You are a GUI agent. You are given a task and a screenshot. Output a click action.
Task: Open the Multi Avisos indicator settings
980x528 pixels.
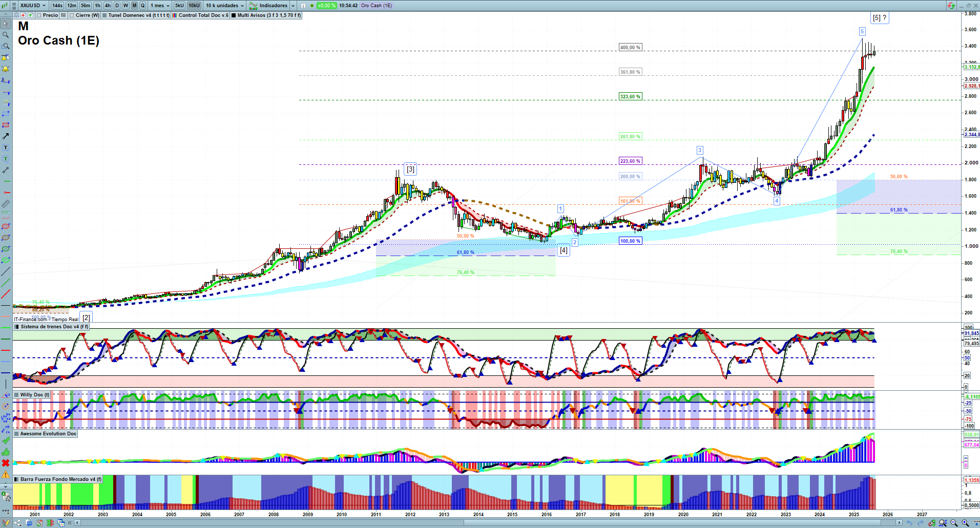click(266, 15)
